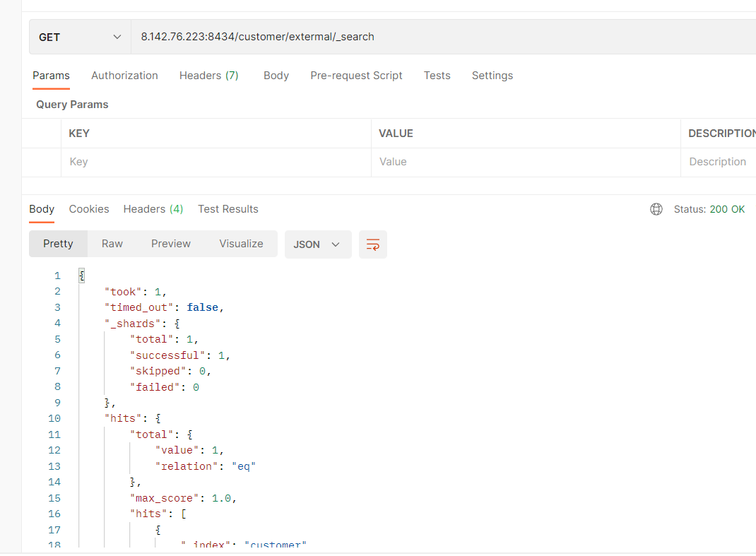Viewport: 756px width, 556px height.
Task: Toggle the wrap lines icon
Action: tap(372, 244)
